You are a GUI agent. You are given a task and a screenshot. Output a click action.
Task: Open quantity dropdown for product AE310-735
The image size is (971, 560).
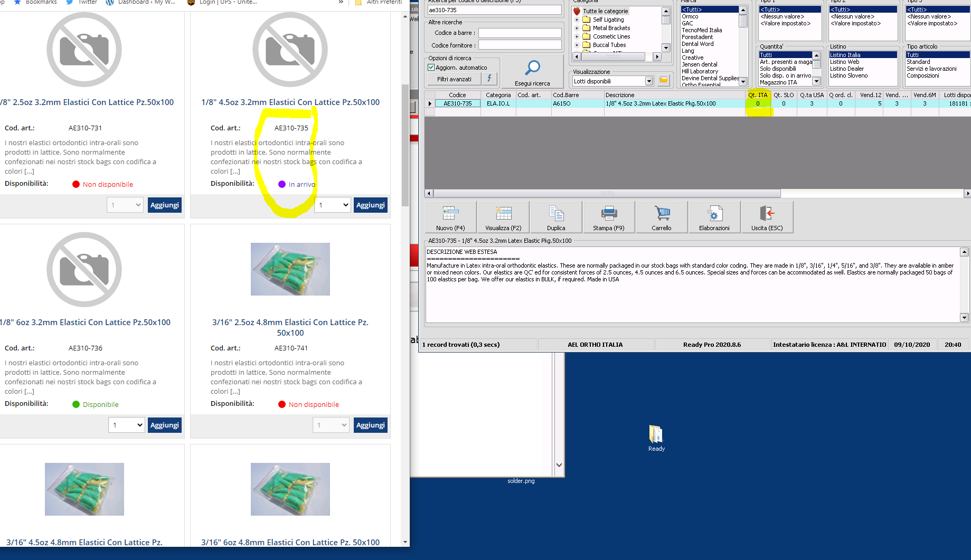click(333, 205)
